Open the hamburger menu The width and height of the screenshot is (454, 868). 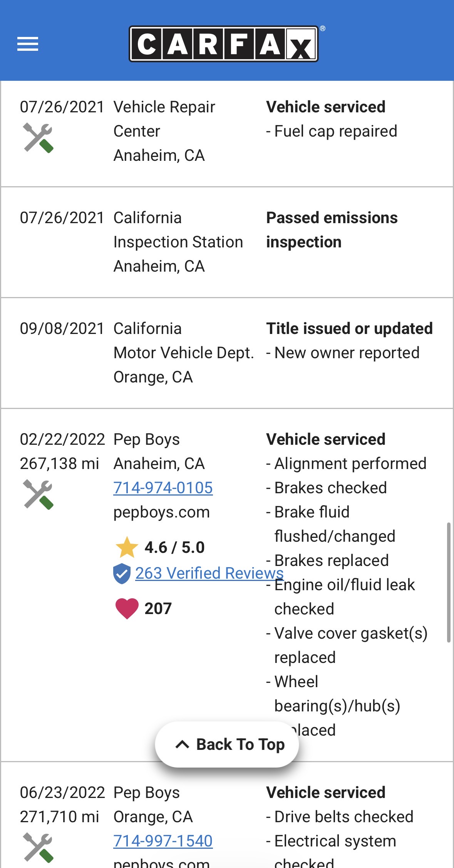point(28,44)
